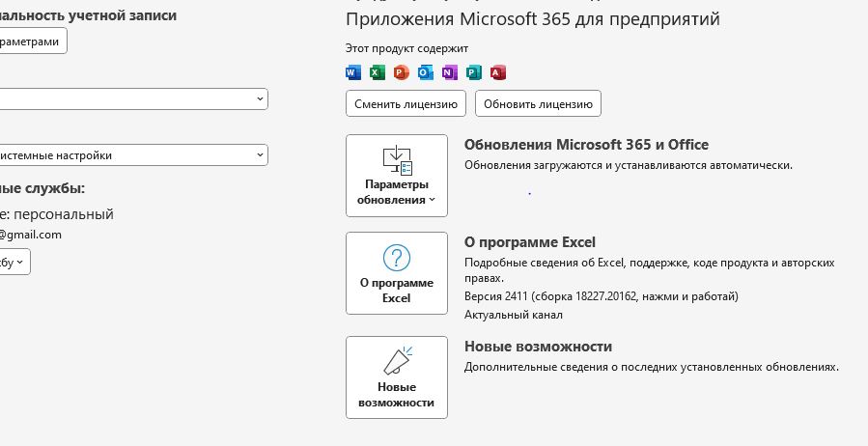This screenshot has height=446, width=868.
Task: Expand the empty dropdown above системные настройки
Action: (x=133, y=99)
